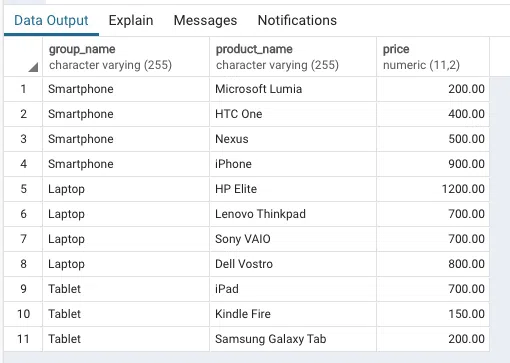Select row number 11
The height and width of the screenshot is (363, 510).
23,339
